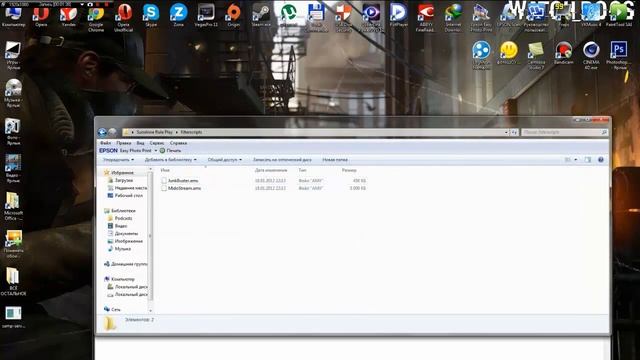
Task: Open the EPSON Easy Photo Print dropdown arrow
Action: tap(156, 151)
